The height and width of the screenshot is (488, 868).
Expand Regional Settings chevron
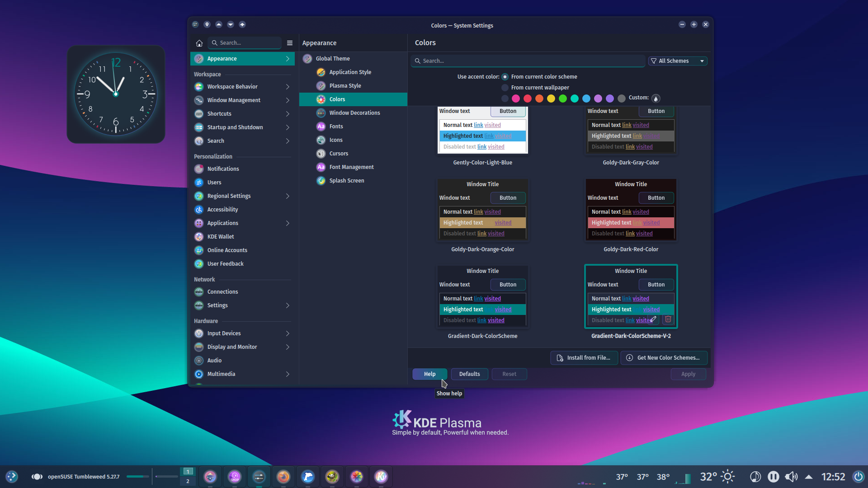coord(288,196)
